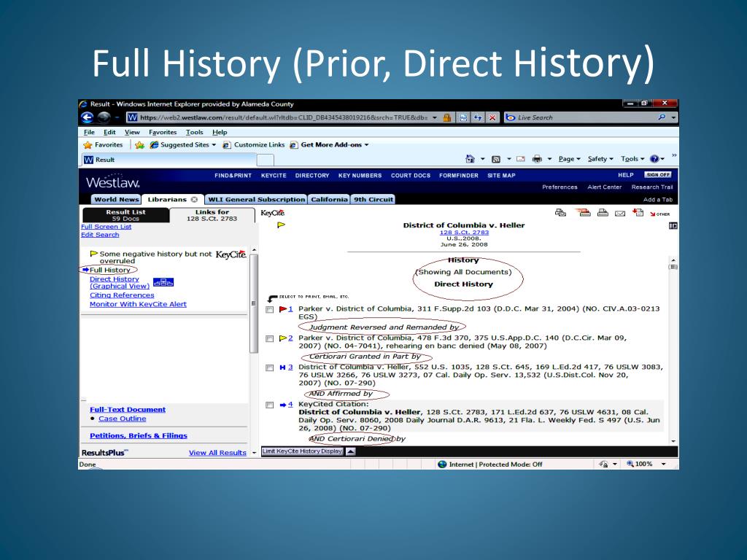The image size is (747, 560).
Task: Switch to the World News tab
Action: [116, 200]
